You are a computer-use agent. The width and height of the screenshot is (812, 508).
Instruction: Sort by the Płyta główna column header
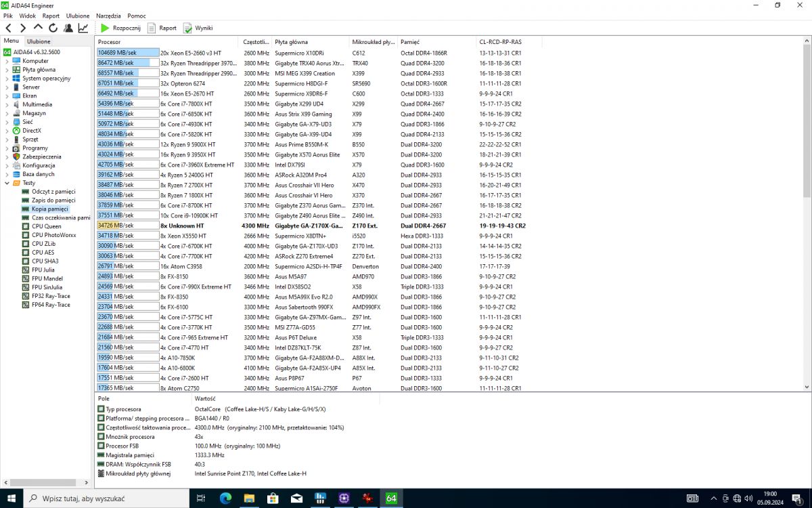311,42
